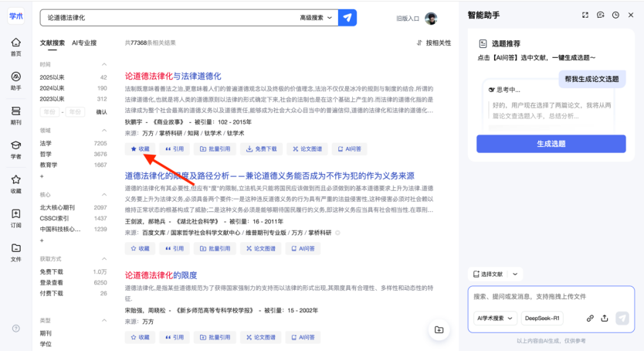Open the AI学术搜索 mode dropdown
The image size is (644, 351).
495,318
